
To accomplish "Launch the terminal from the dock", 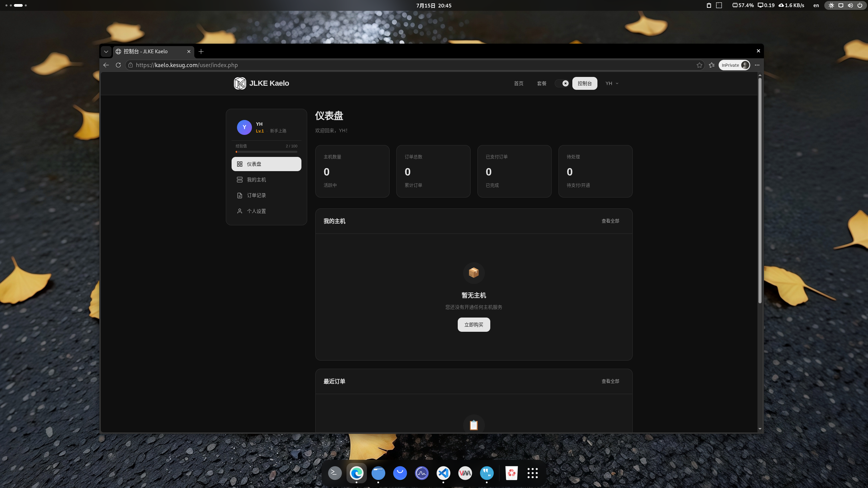I will 335,473.
